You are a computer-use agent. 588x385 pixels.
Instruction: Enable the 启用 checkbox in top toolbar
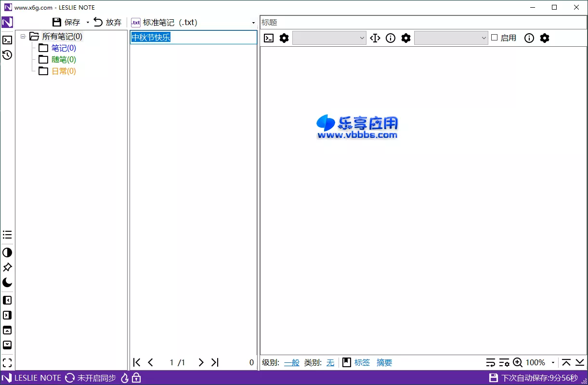(495, 38)
